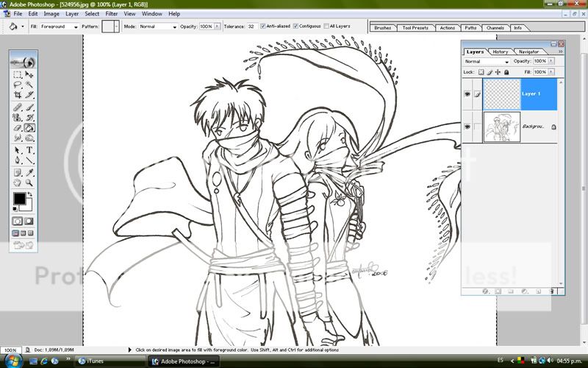588x368 pixels.
Task: Select the Eyedropper tool
Action: coord(30,171)
